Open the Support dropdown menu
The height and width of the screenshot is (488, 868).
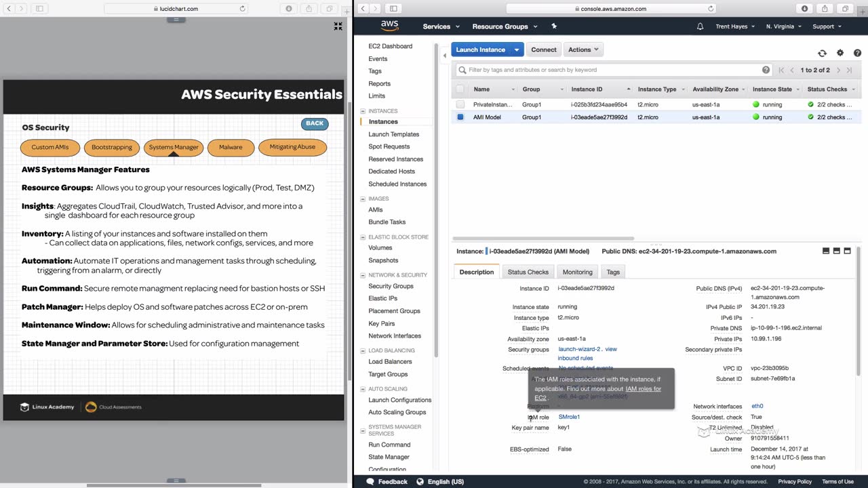827,26
